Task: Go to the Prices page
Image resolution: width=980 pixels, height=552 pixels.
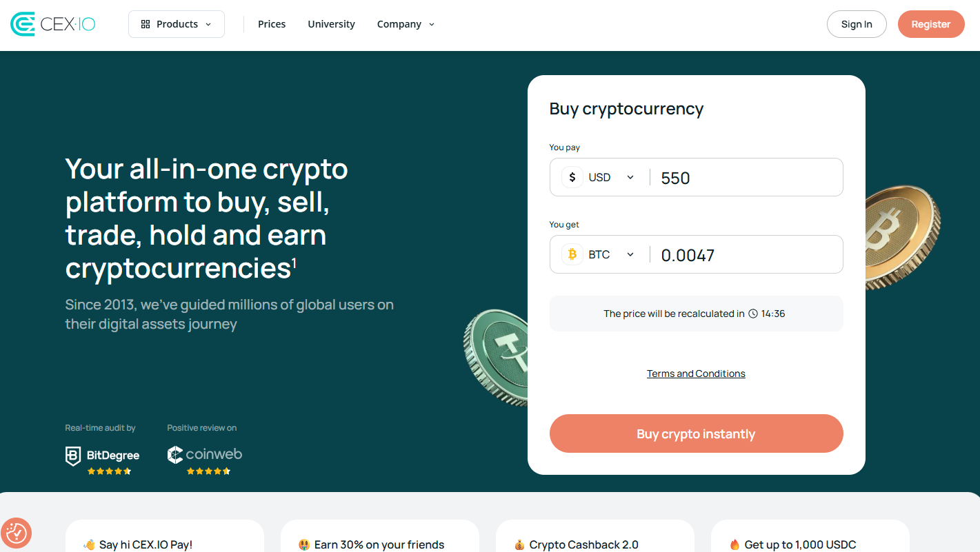Action: (x=272, y=24)
